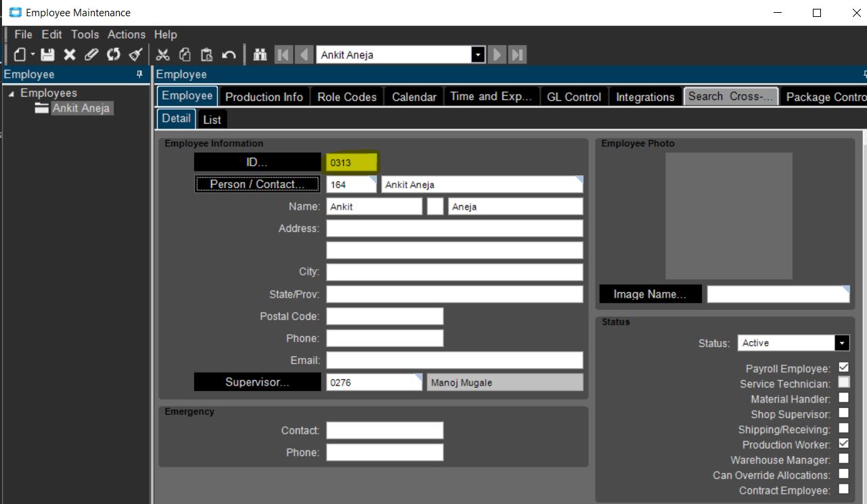This screenshot has height=504, width=867.
Task: Click the Refresh arrows icon
Action: tap(113, 55)
